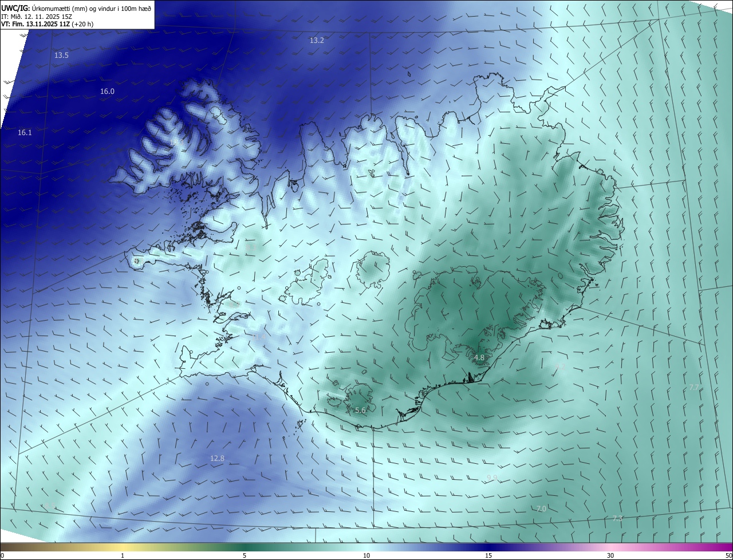Click the 16.0 value label on the map
Image resolution: width=733 pixels, height=560 pixels.
pyautogui.click(x=107, y=92)
